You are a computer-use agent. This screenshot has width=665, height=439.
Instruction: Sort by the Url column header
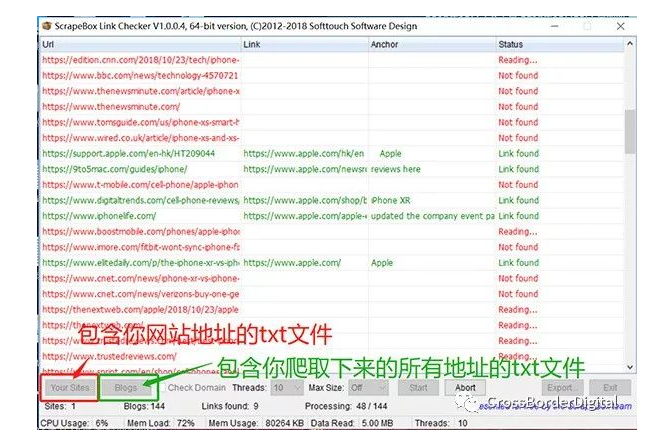(x=140, y=44)
